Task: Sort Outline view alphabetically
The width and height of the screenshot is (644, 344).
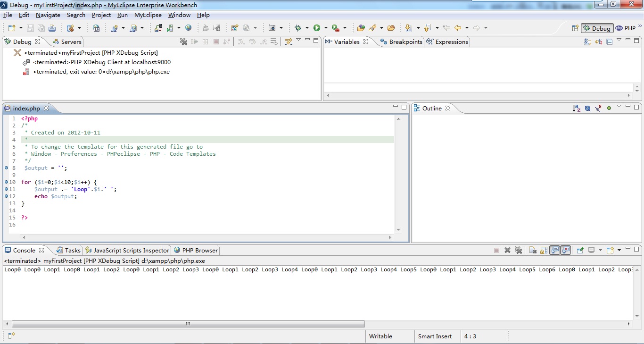Action: pos(576,109)
